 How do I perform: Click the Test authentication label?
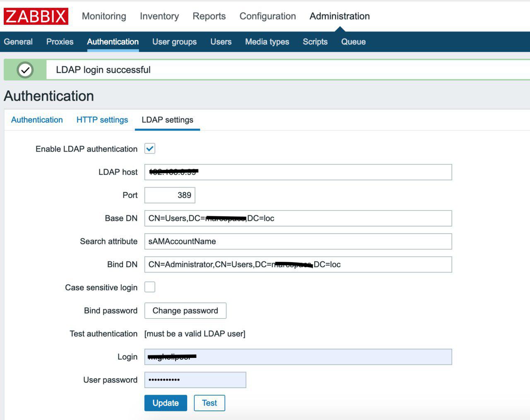click(x=104, y=334)
